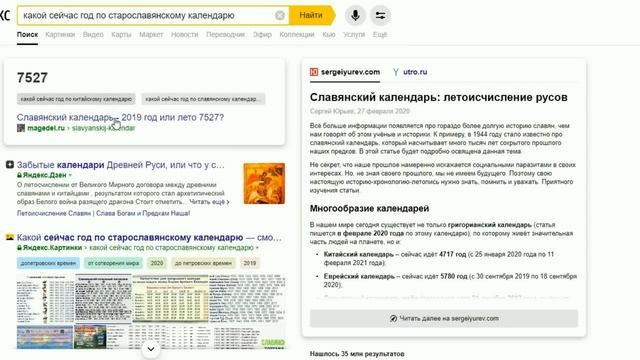Click the Найти search button
This screenshot has height=360, width=640.
(x=311, y=15)
